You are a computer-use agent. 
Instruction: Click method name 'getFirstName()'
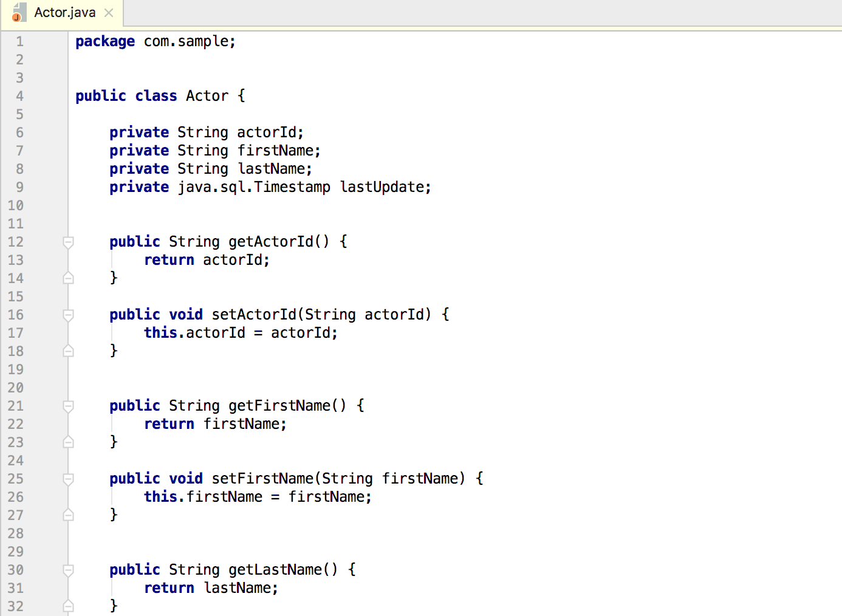[x=287, y=406]
